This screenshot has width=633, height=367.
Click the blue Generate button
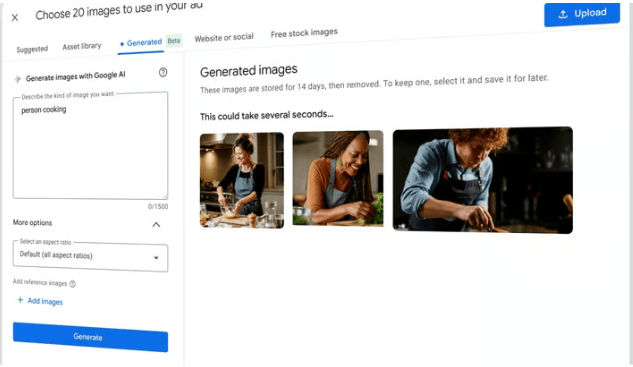90,337
